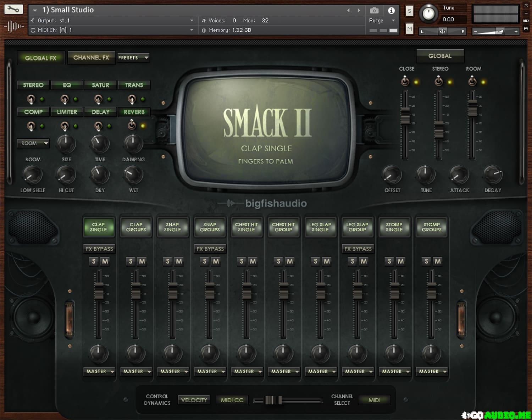Image resolution: width=532 pixels, height=420 pixels.
Task: Open the Purge dropdown menu
Action: coord(382,21)
